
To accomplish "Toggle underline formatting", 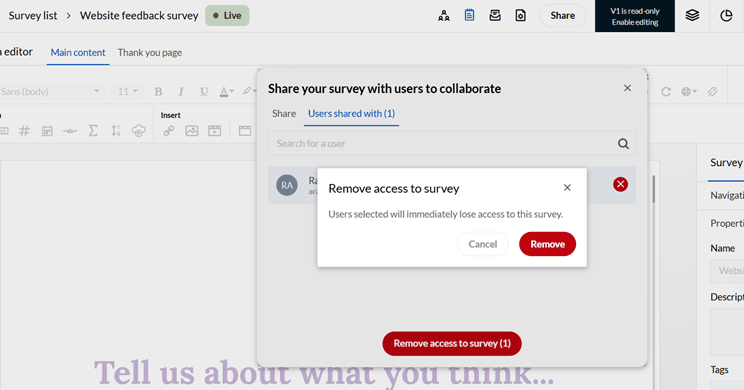I will click(x=204, y=92).
